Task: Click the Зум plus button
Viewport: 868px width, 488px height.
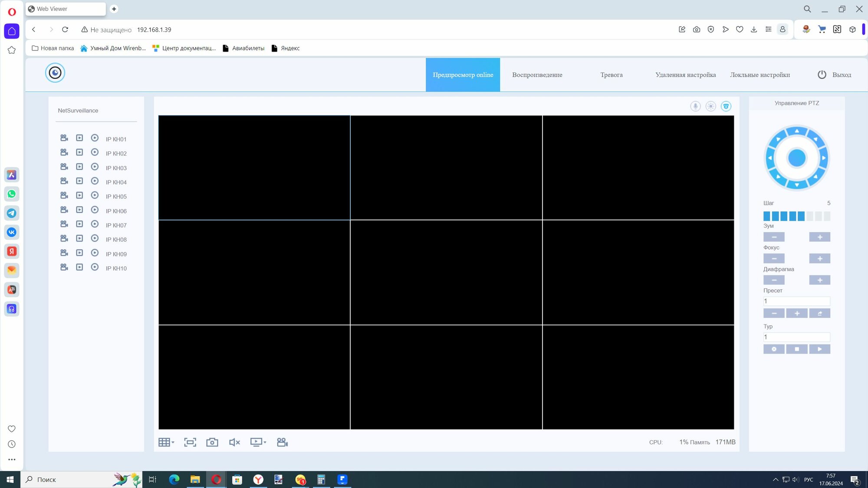Action: (x=819, y=237)
